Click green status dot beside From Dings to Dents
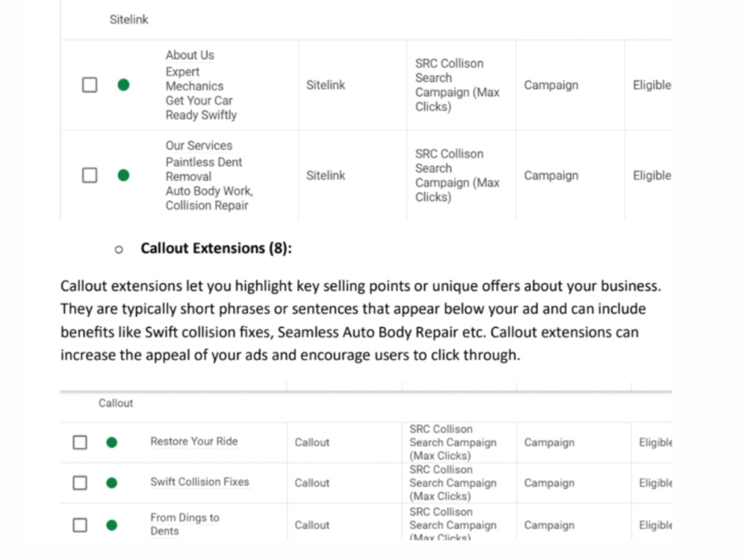Image resolution: width=747 pixels, height=560 pixels. tap(112, 525)
